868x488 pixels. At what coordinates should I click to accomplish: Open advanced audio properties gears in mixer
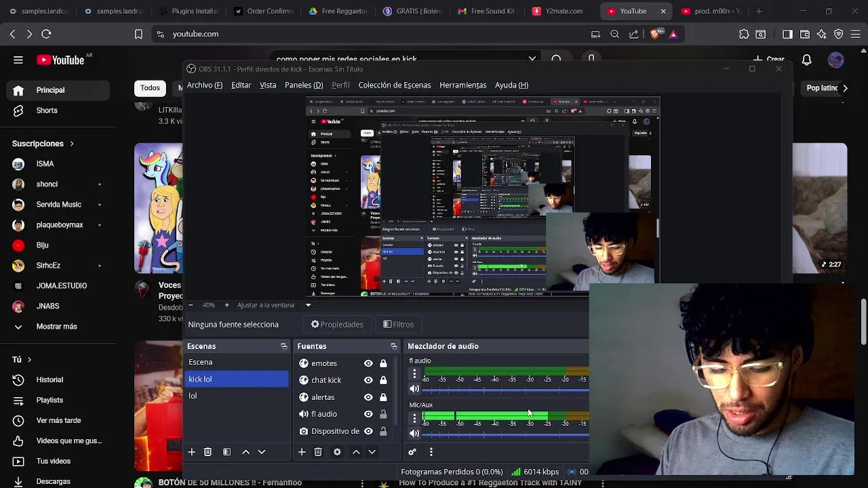(412, 452)
